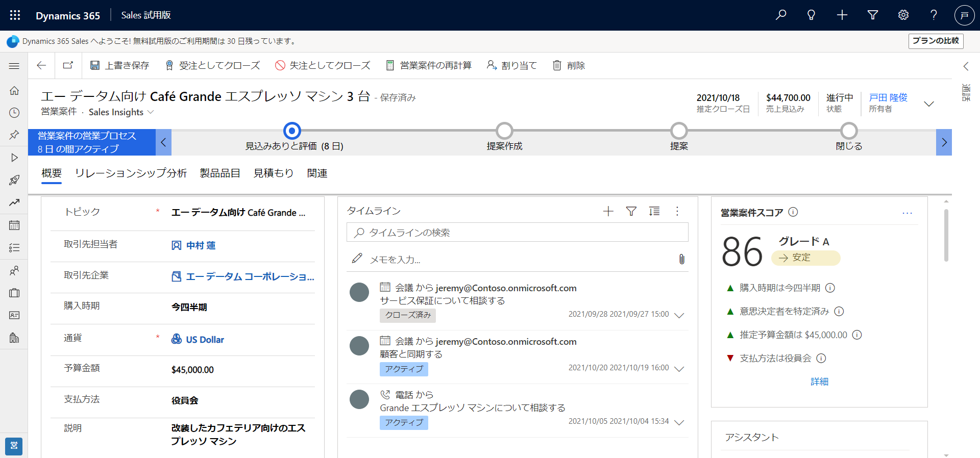Screen dimensions: 980x458
Task: Open the app launcher waffle menu
Action: coord(15,15)
